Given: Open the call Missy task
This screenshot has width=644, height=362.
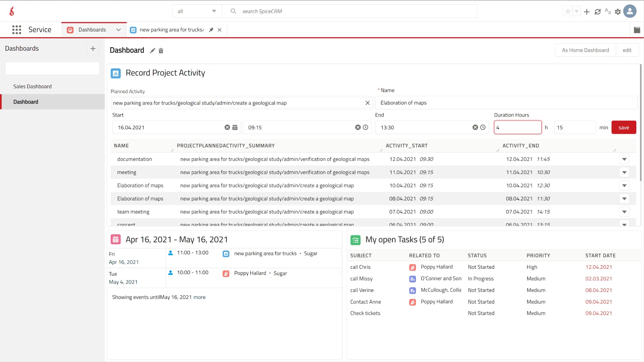Looking at the screenshot, I should [x=361, y=279].
